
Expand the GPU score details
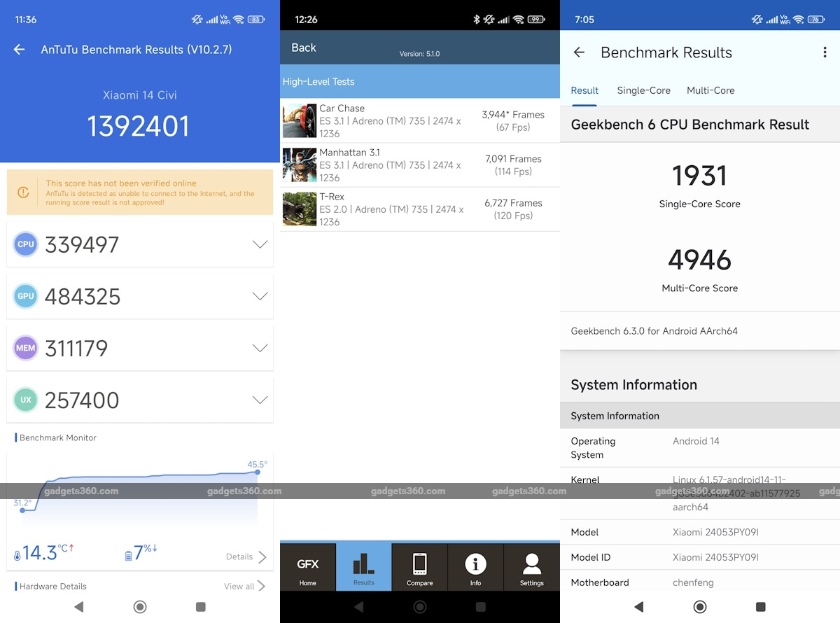260,295
